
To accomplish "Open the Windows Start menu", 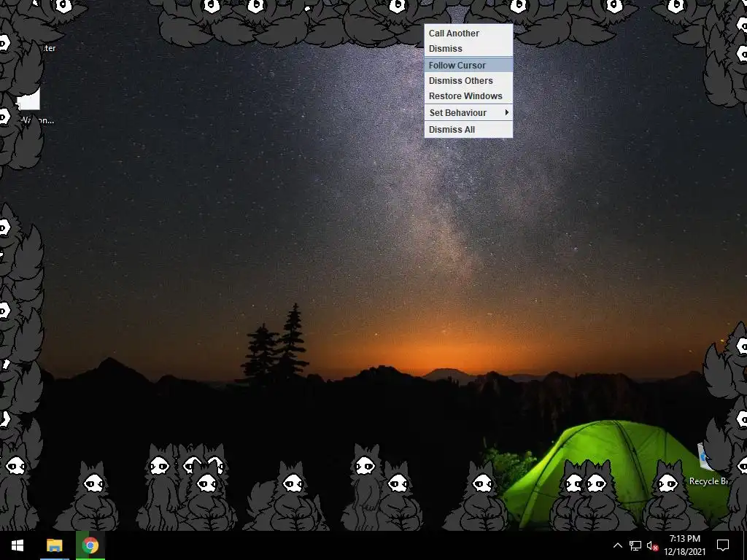I will [x=18, y=545].
